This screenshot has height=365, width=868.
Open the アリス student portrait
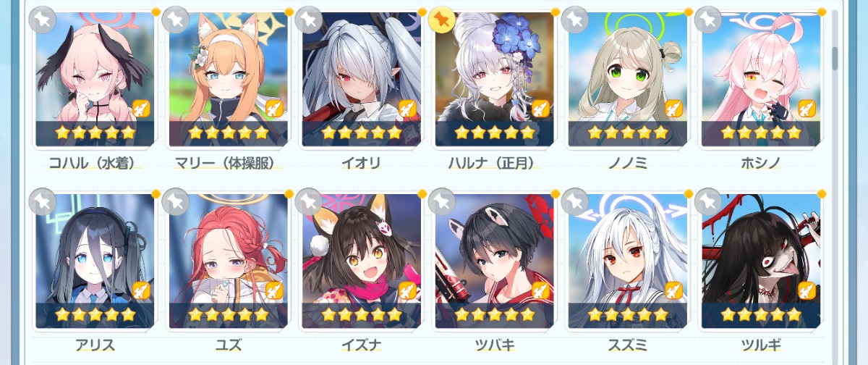(x=95, y=261)
